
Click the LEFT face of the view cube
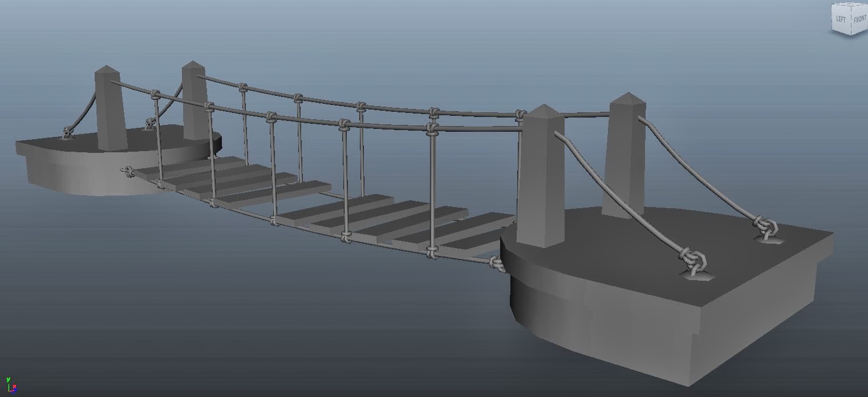point(841,20)
